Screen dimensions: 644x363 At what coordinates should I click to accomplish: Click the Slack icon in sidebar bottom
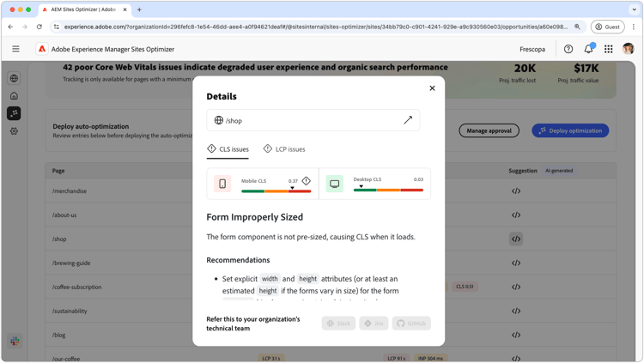pos(15,341)
